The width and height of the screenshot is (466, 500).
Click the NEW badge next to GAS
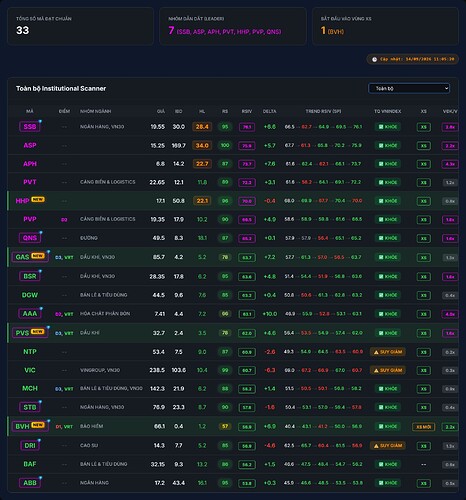coord(38,256)
